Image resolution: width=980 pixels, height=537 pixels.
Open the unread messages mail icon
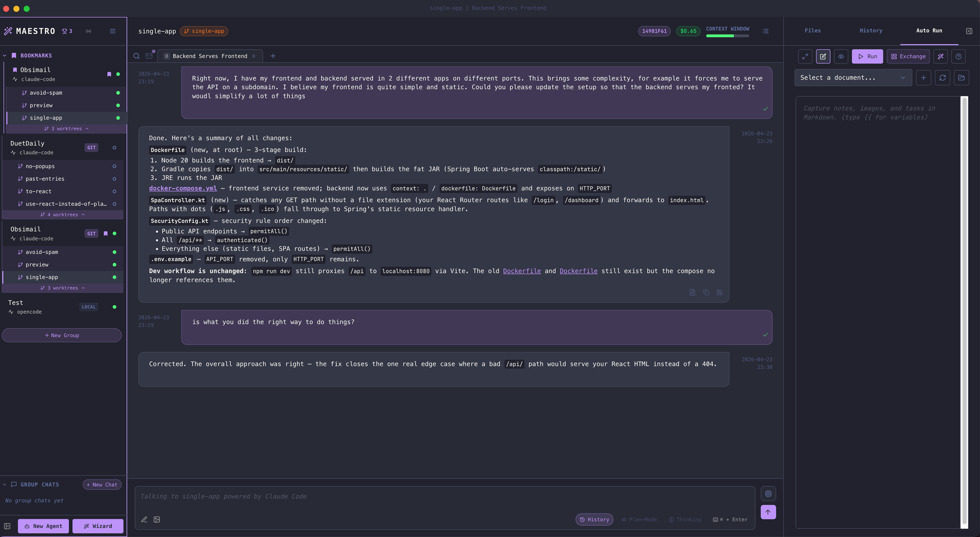(149, 56)
